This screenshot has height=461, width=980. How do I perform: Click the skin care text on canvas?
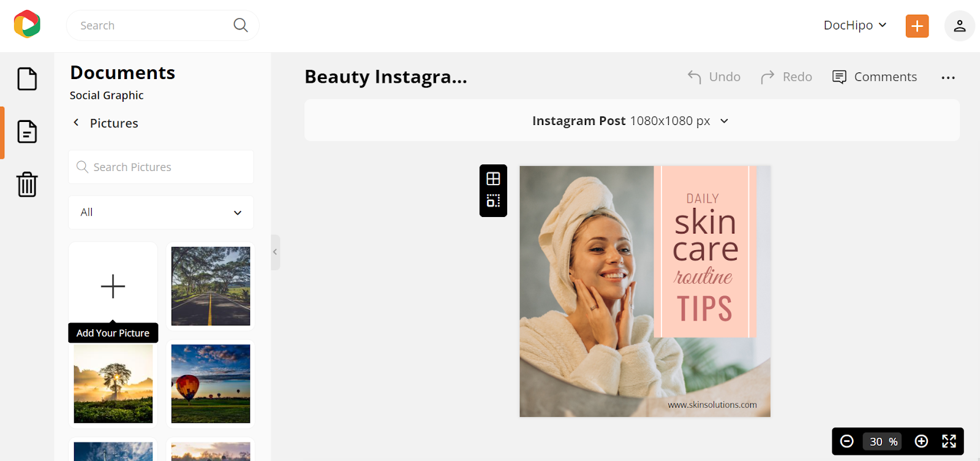[705, 235]
